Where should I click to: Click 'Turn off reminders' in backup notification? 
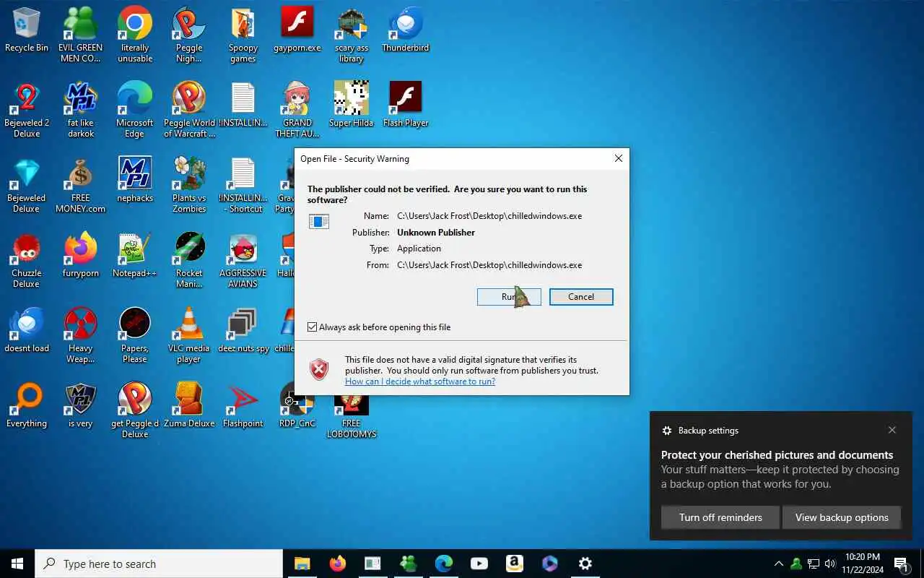[x=720, y=517]
